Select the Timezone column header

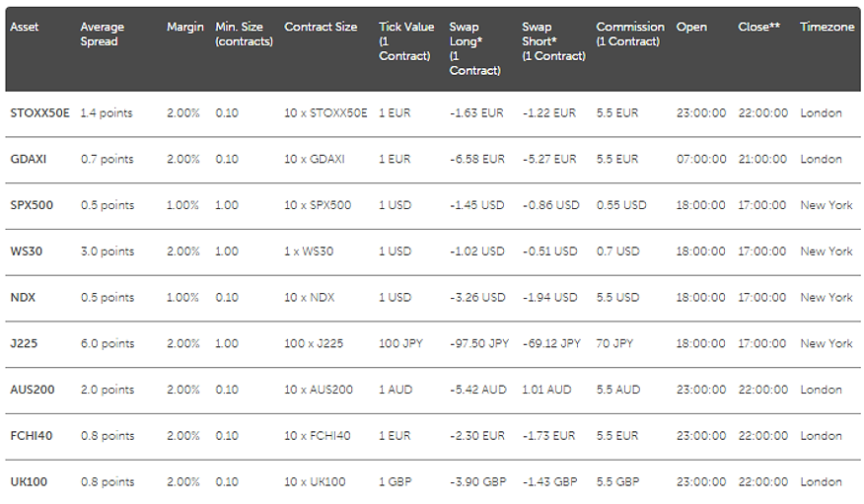(x=827, y=28)
